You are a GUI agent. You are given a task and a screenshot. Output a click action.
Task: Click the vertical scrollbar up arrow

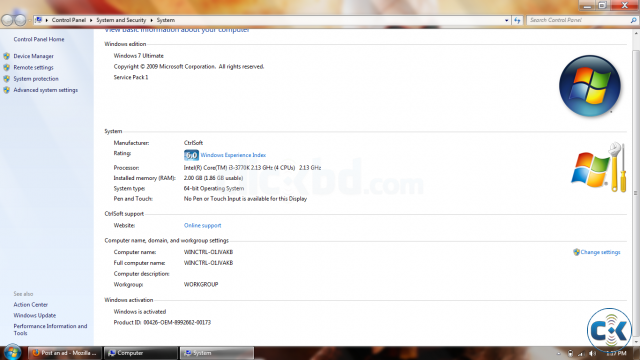tap(636, 33)
